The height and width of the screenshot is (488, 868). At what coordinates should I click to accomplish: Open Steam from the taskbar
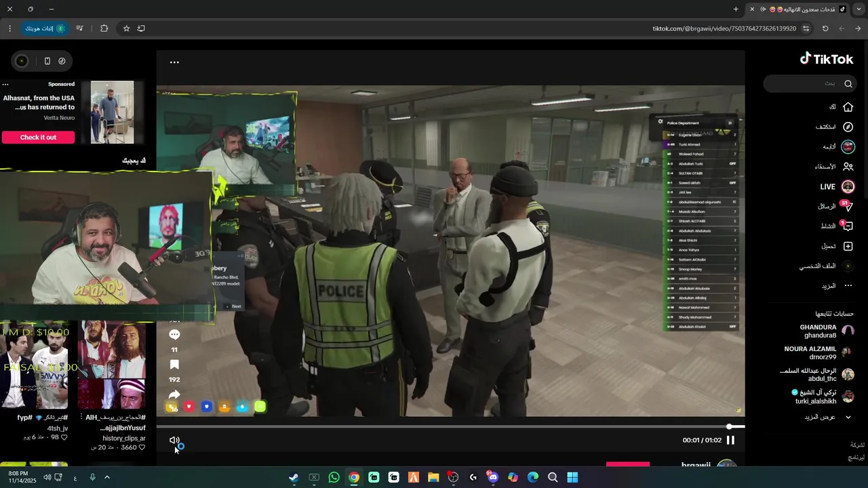coord(294,477)
